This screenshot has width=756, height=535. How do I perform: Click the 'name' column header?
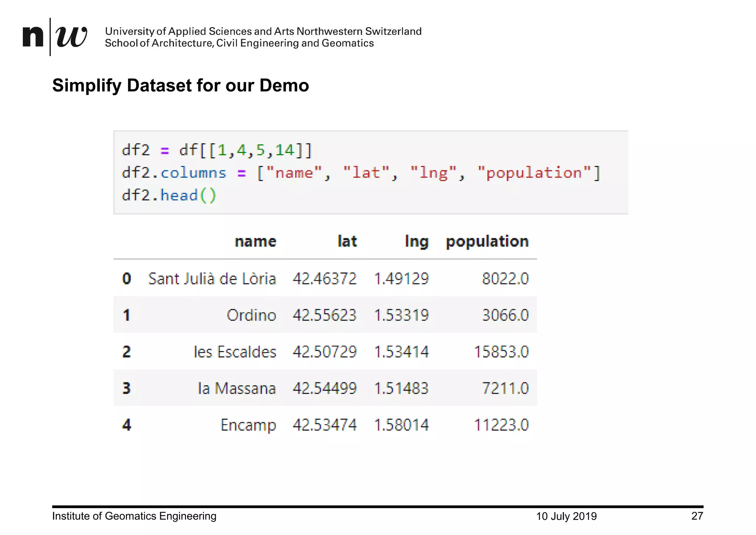pyautogui.click(x=255, y=241)
